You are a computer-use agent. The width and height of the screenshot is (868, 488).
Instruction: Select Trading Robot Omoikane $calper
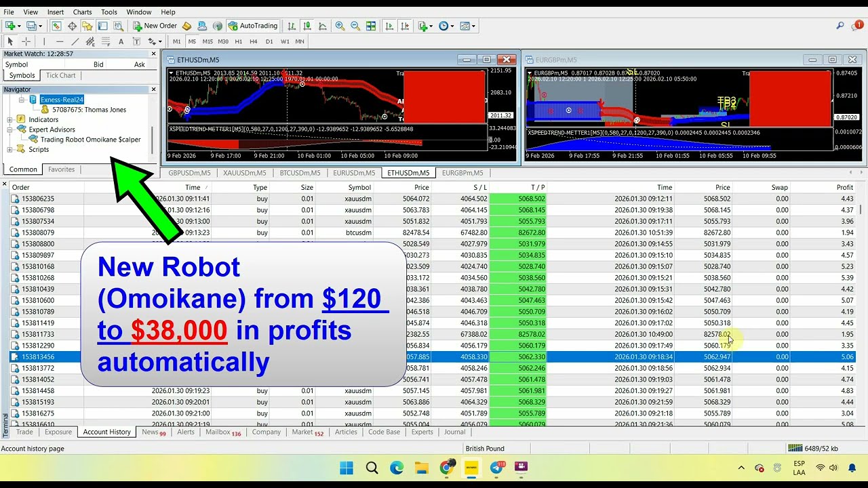tap(90, 140)
